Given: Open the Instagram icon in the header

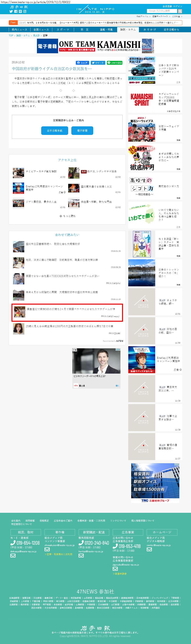Looking at the screenshot, I should tap(25, 11).
